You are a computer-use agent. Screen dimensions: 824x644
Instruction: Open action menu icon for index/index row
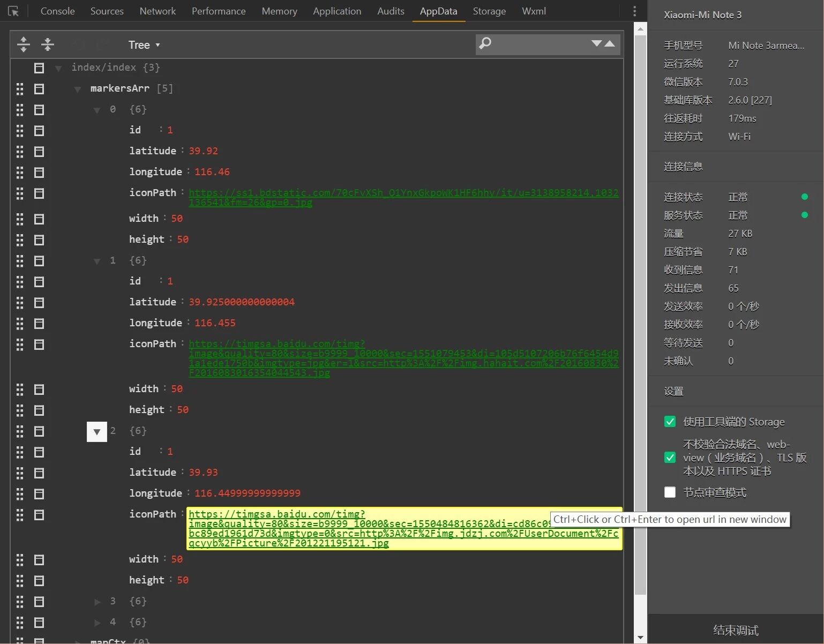[39, 68]
